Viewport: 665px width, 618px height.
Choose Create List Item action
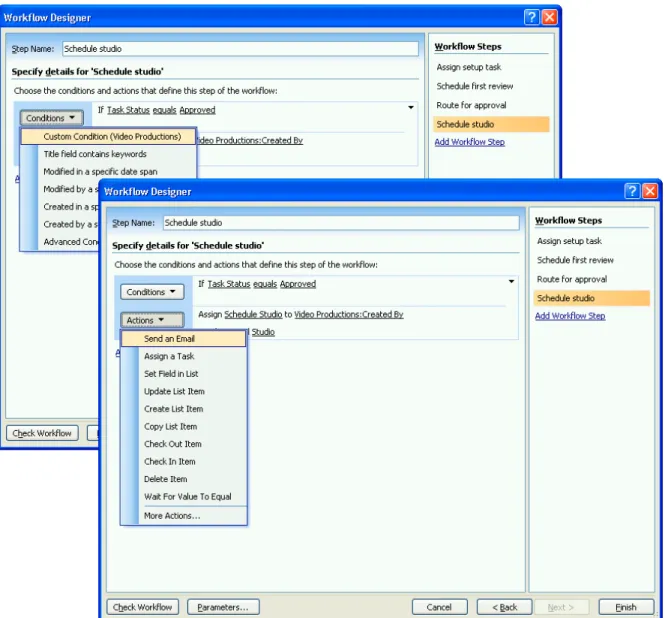pyautogui.click(x=183, y=409)
